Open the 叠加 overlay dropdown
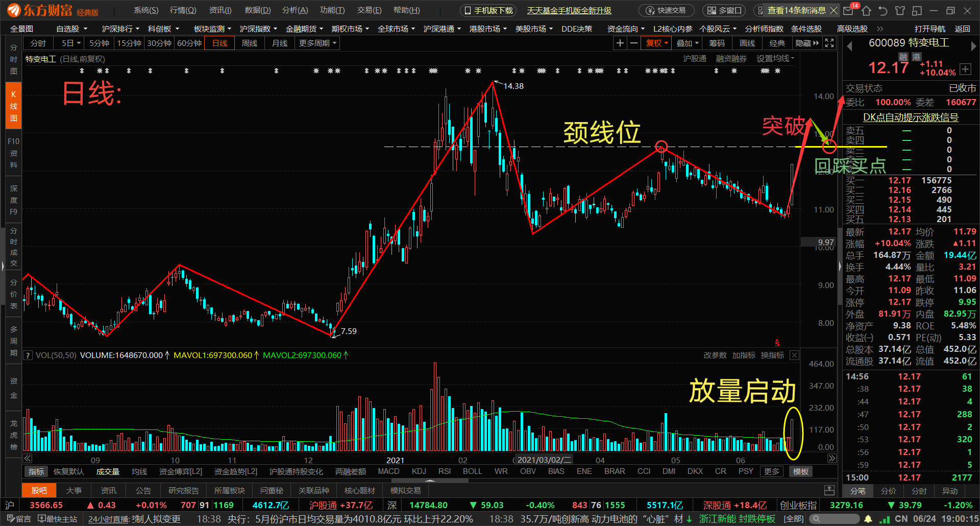The height and width of the screenshot is (526, 980). pyautogui.click(x=687, y=43)
